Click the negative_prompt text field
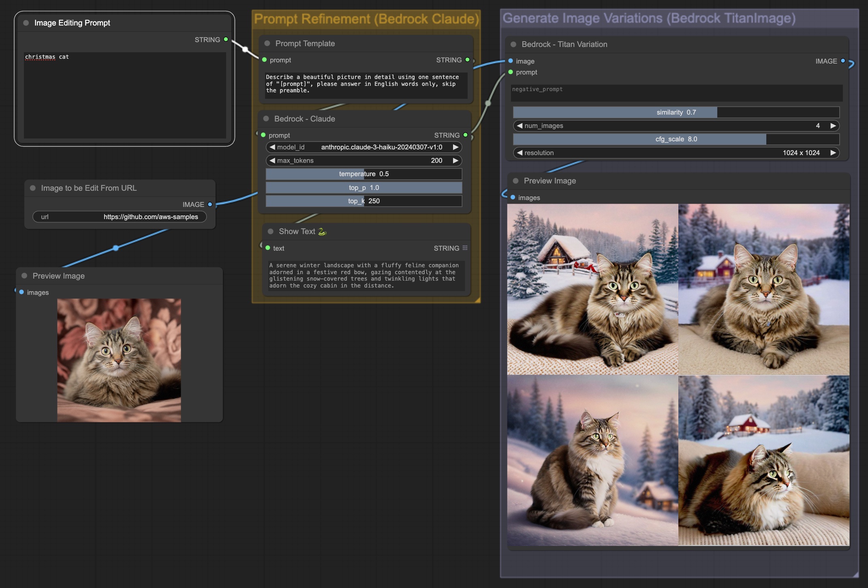 [676, 93]
